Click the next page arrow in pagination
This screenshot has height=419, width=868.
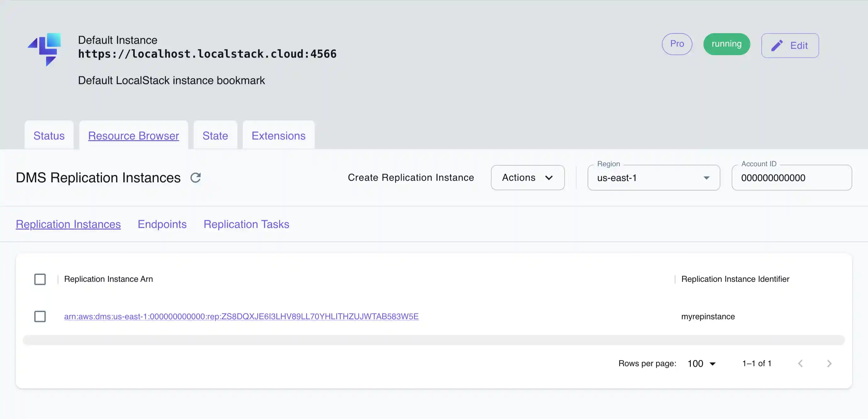pos(829,363)
